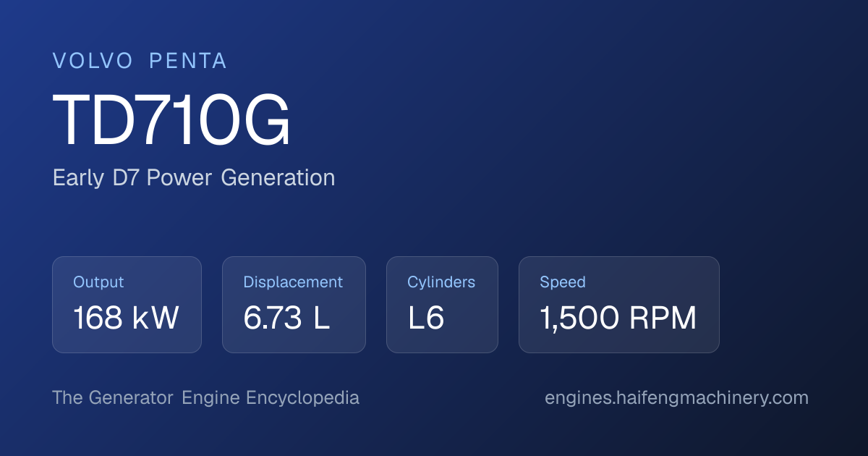Select the TD710G model heading
Viewport: 868px width, 456px height.
[x=171, y=121]
